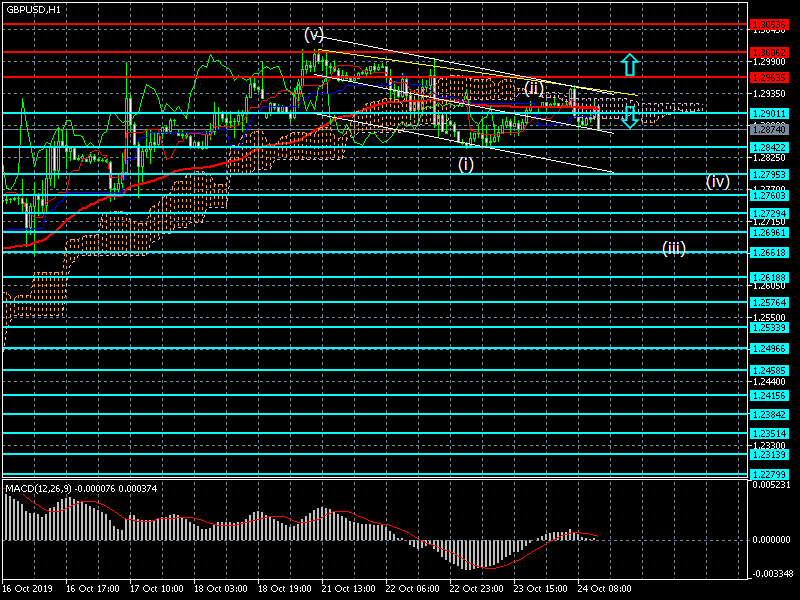Select the 1.26188 level label
The height and width of the screenshot is (600, 800).
(769, 278)
